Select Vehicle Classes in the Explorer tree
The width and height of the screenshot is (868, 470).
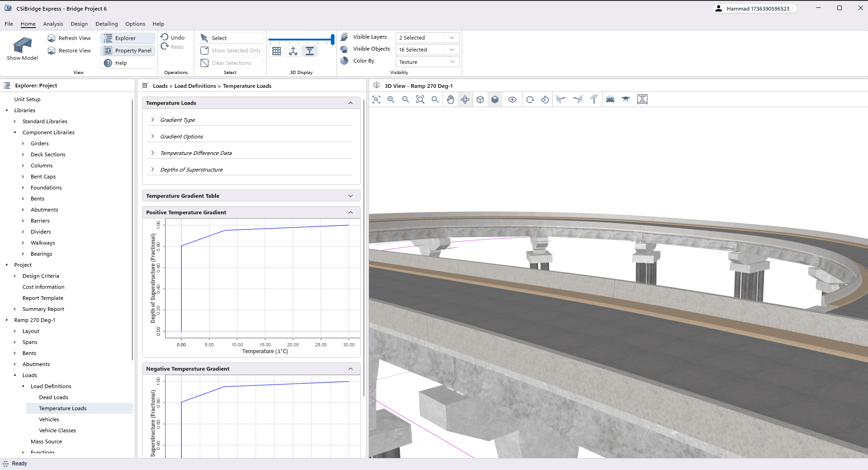point(57,430)
